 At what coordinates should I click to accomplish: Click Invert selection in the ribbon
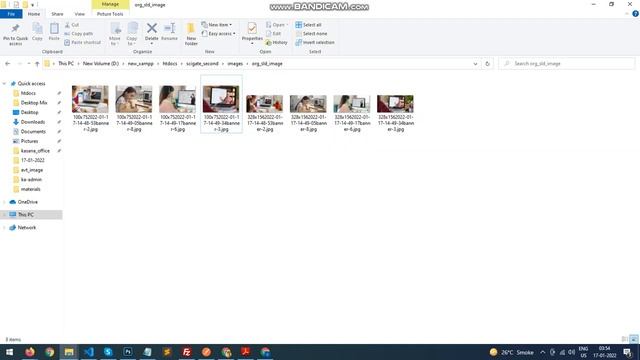[x=315, y=42]
